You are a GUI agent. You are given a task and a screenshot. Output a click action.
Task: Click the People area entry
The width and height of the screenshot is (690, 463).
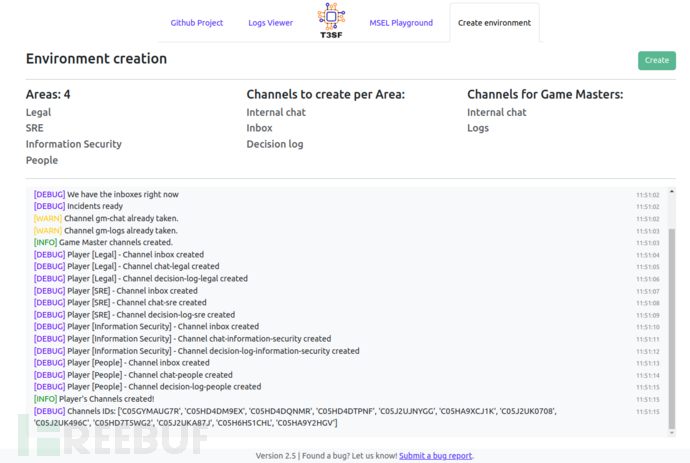pyautogui.click(x=42, y=161)
